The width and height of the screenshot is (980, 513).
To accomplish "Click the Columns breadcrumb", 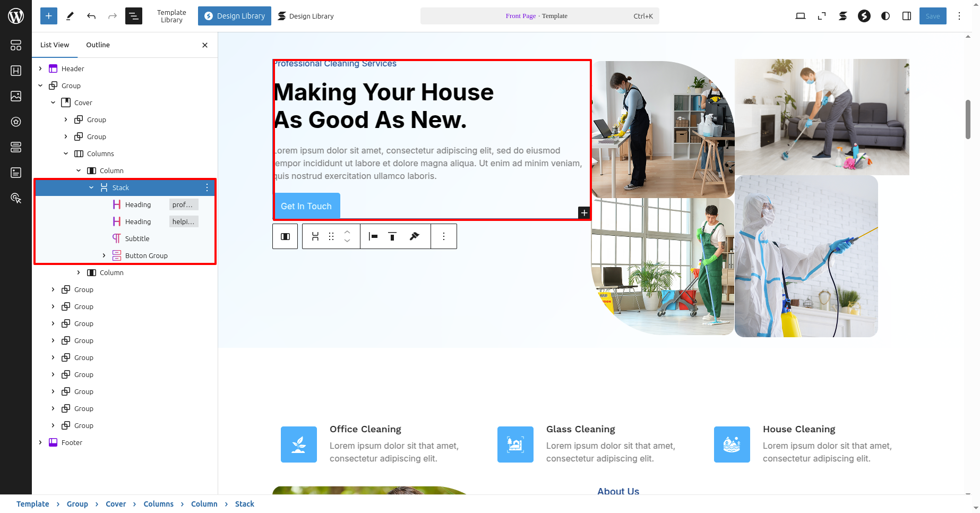I will (158, 504).
